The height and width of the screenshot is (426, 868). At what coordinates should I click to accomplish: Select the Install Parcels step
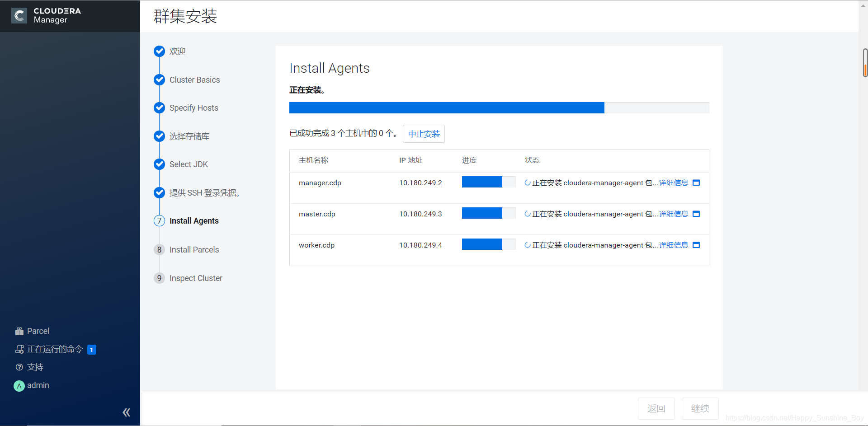pyautogui.click(x=194, y=249)
